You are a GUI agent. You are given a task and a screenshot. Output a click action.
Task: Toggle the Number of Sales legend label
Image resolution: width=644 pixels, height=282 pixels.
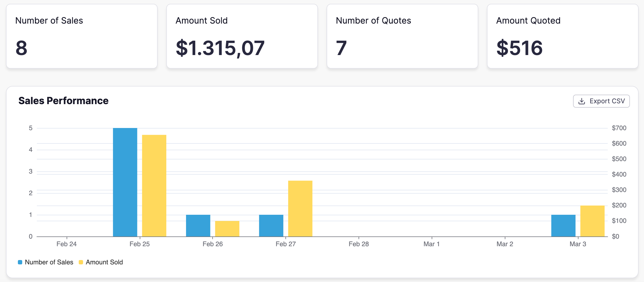(x=49, y=262)
